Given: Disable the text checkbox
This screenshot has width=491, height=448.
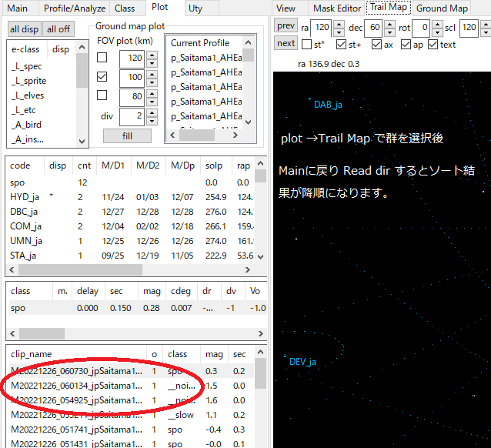Looking at the screenshot, I should [x=433, y=45].
